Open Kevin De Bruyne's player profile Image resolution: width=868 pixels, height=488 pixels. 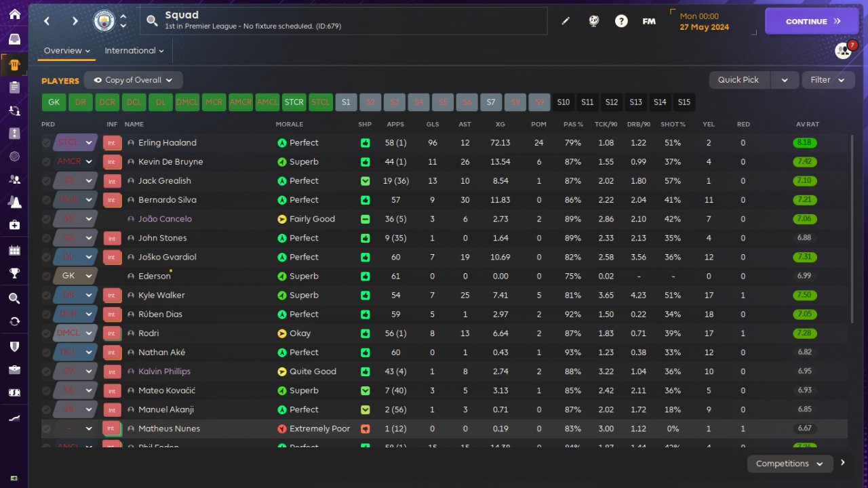point(170,162)
